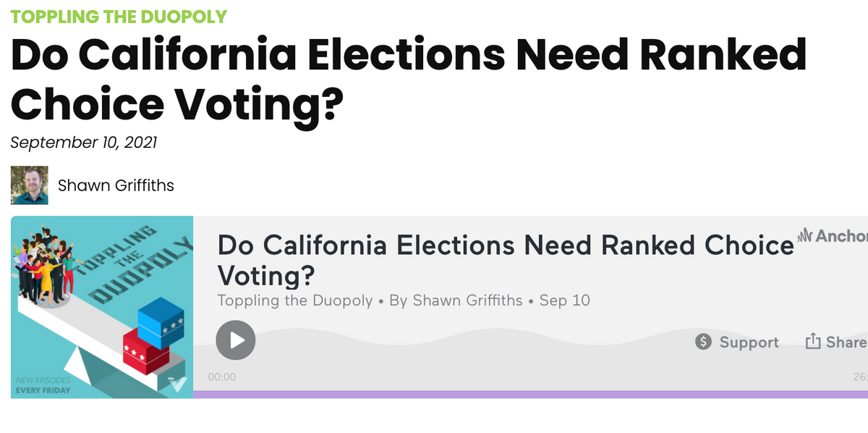The height and width of the screenshot is (433, 868).
Task: Click the Shawn Griffiths author name
Action: (x=116, y=185)
